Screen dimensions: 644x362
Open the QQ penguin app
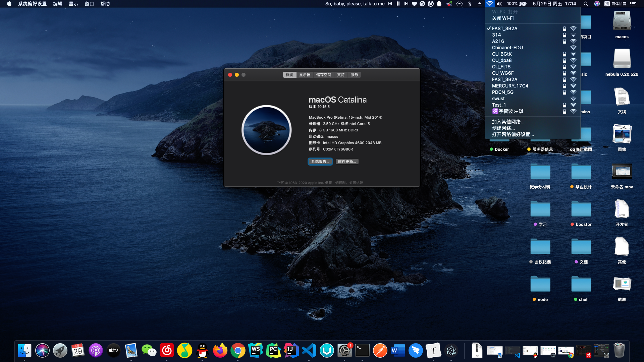[202, 351]
